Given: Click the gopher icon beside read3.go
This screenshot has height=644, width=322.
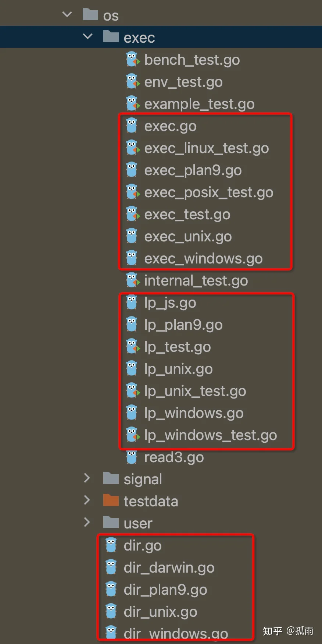Looking at the screenshot, I should 132,457.
